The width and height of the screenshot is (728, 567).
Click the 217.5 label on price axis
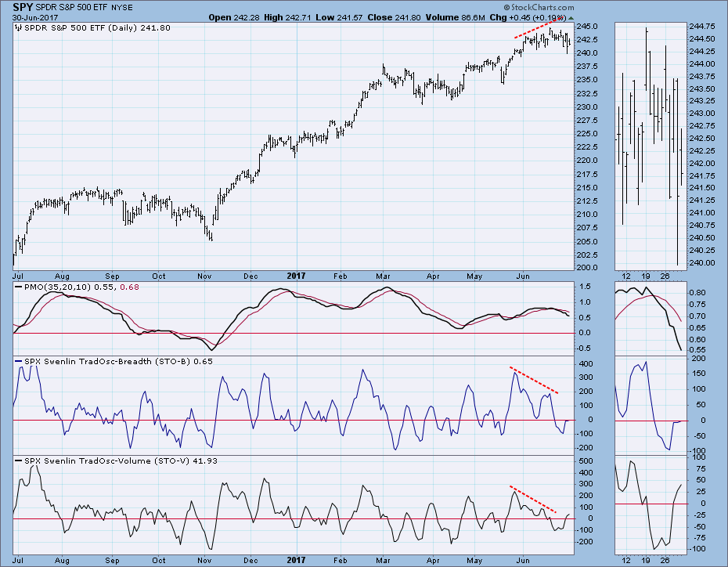coord(587,175)
